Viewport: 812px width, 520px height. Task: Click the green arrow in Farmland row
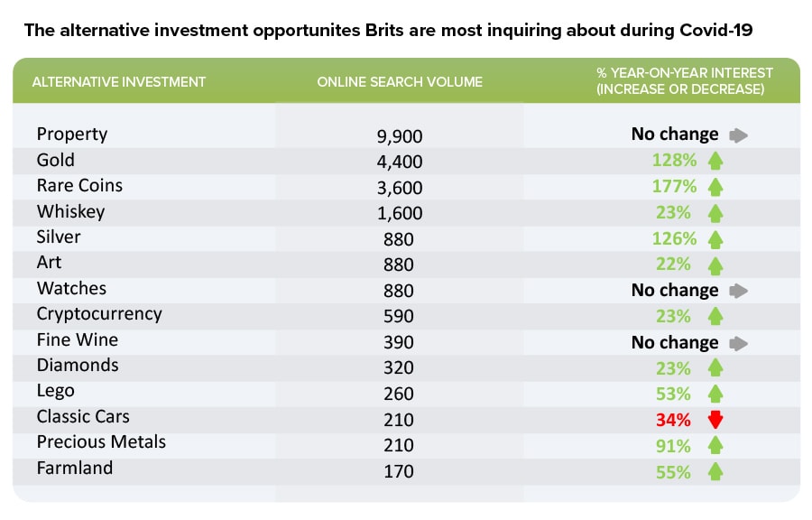click(715, 471)
